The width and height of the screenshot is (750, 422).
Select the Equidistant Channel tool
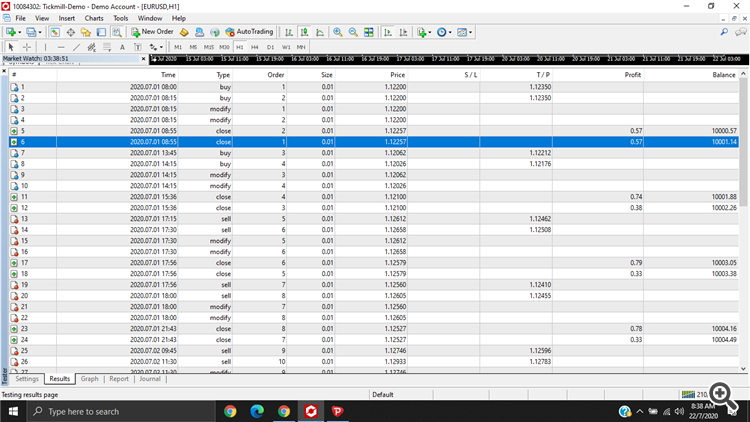[x=91, y=47]
